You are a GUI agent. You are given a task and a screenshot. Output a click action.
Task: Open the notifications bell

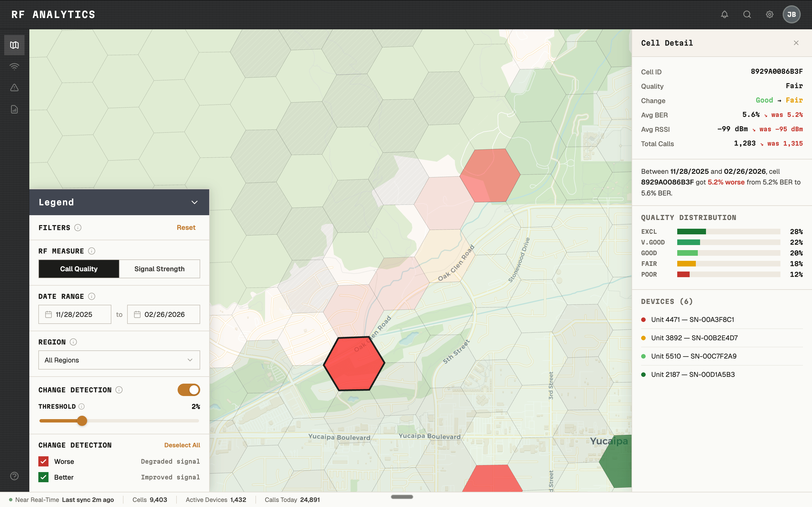[x=724, y=14]
